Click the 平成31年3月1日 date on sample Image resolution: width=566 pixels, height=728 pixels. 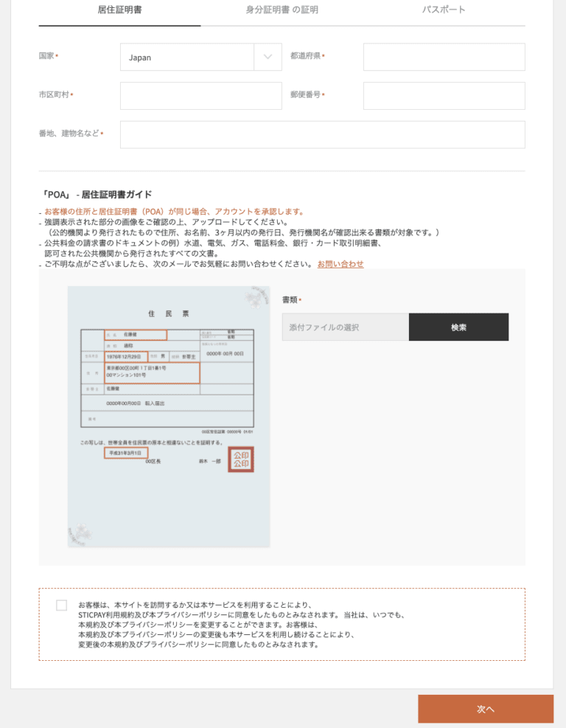pos(126,453)
